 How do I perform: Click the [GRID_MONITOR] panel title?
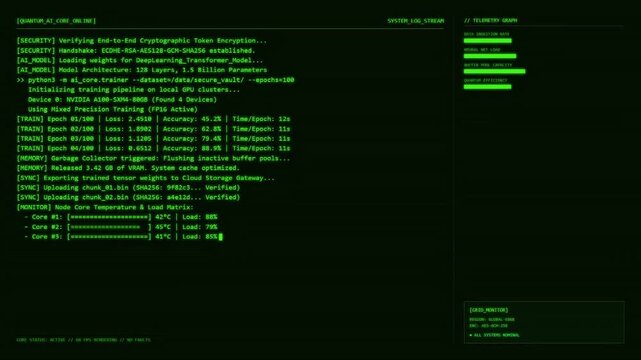[489, 310]
